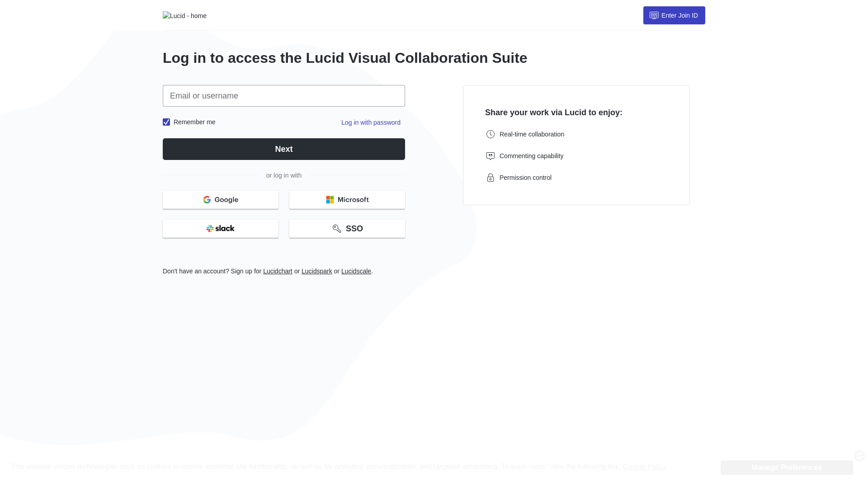
Task: Click the Manage Preferences button
Action: [787, 468]
